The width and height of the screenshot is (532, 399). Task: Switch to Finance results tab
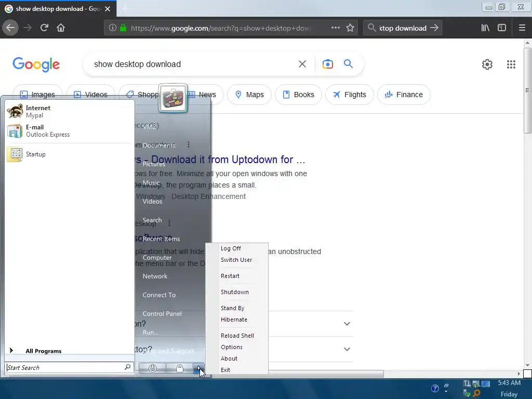(x=404, y=95)
